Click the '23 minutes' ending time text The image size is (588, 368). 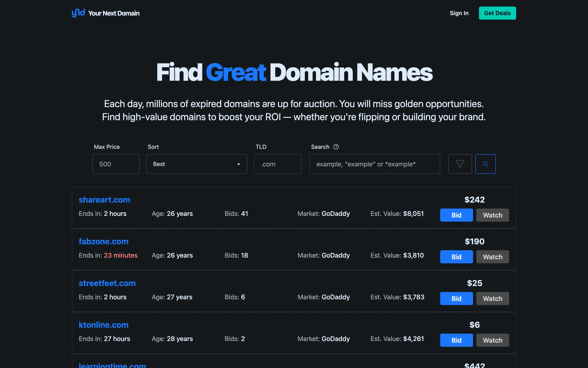(120, 255)
